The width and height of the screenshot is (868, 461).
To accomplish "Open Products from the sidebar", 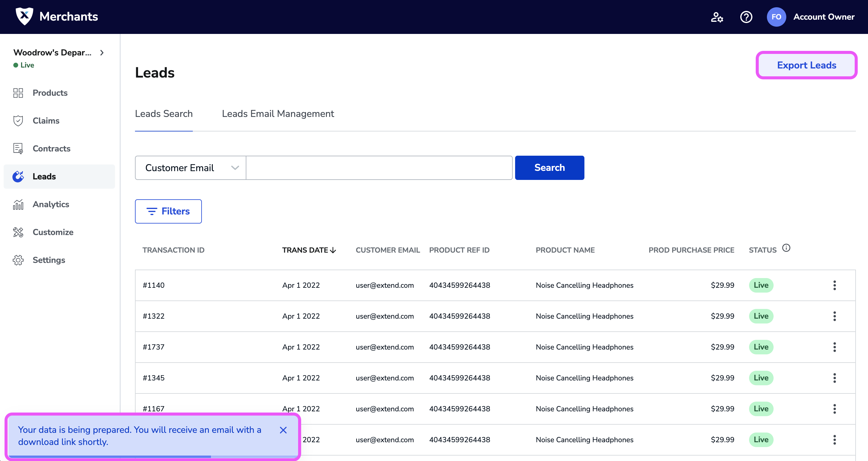I will pos(50,93).
